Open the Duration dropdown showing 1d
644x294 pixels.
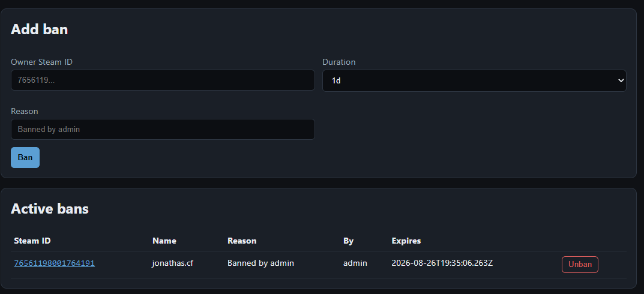coord(474,80)
